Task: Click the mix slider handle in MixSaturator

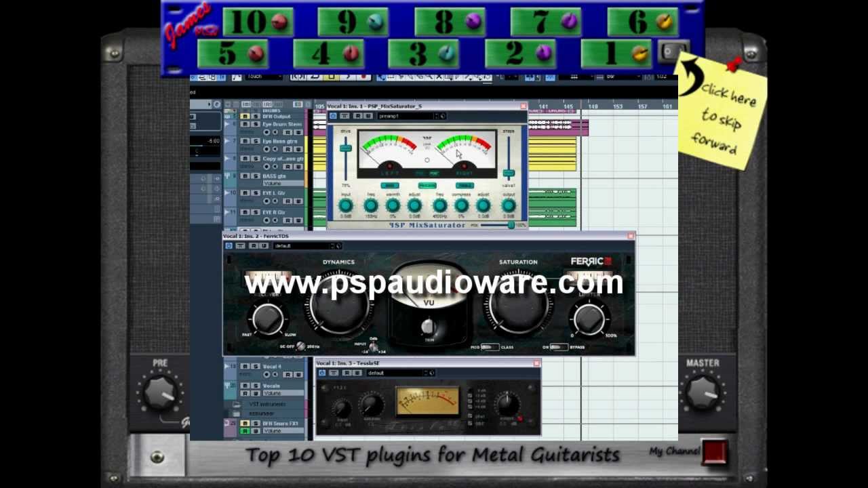Action: coord(511,225)
